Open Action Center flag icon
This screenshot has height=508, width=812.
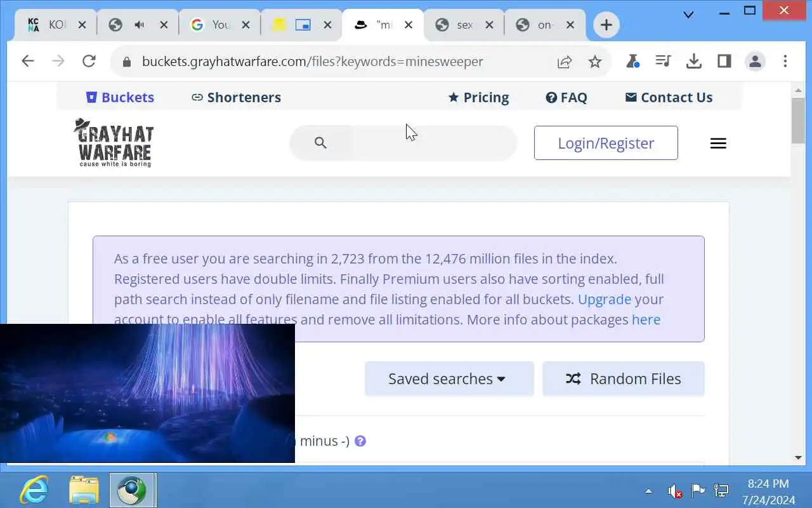tap(698, 490)
